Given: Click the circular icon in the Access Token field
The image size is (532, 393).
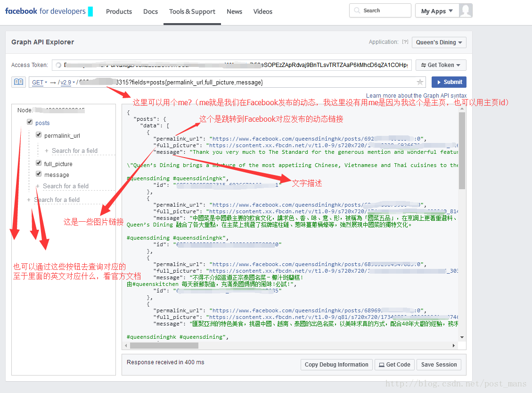Looking at the screenshot, I should 58,65.
